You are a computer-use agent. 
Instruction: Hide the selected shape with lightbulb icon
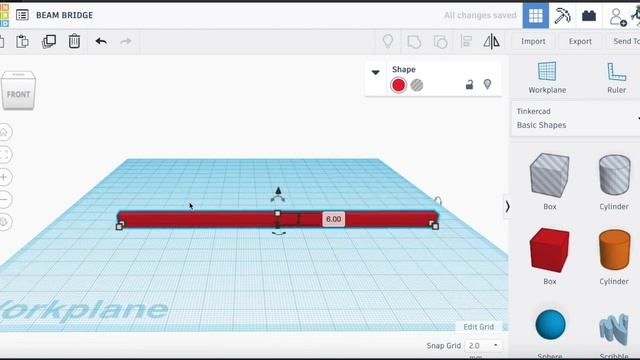pos(487,84)
